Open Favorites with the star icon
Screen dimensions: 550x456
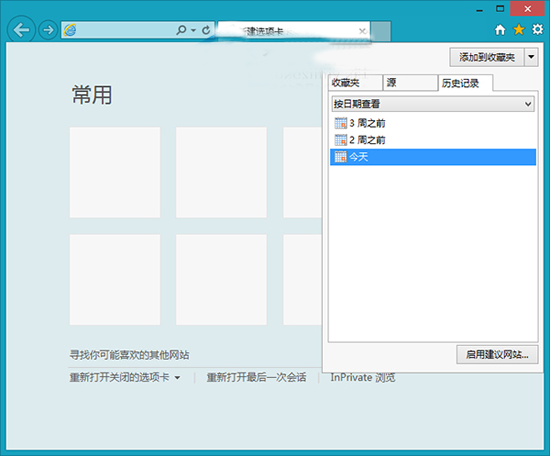pyautogui.click(x=519, y=30)
